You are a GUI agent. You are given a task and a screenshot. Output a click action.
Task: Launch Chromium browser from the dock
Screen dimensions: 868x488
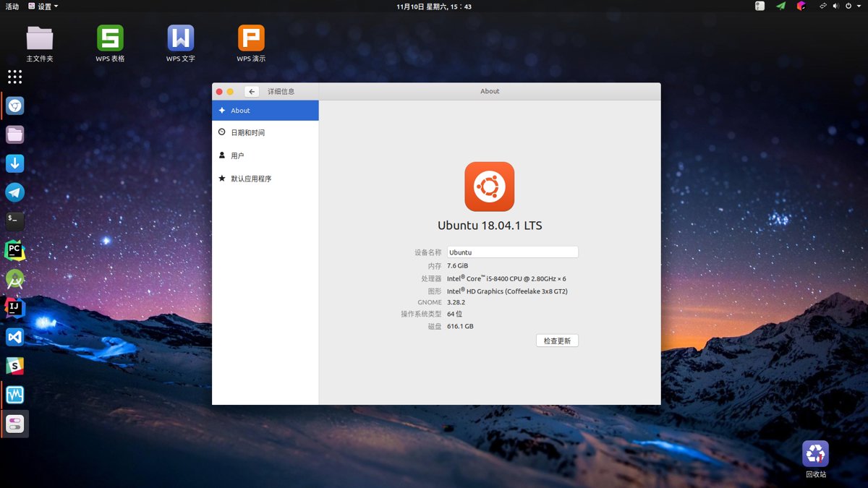(15, 106)
